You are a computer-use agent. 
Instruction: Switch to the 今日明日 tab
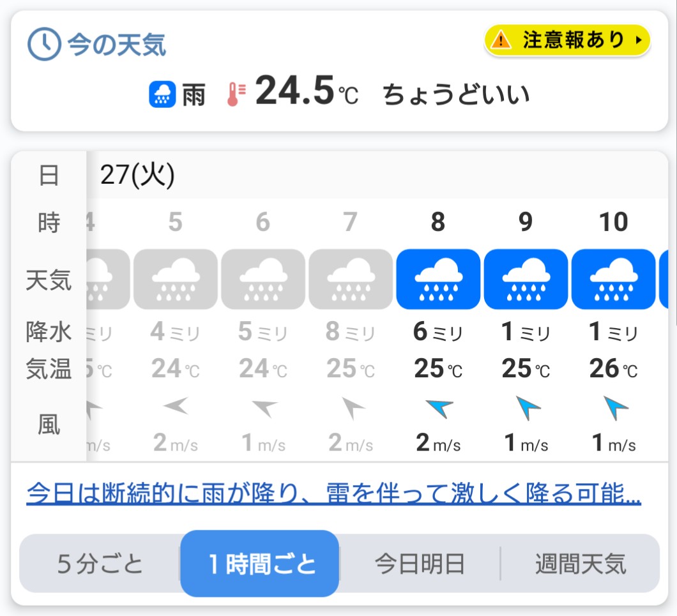(420, 564)
